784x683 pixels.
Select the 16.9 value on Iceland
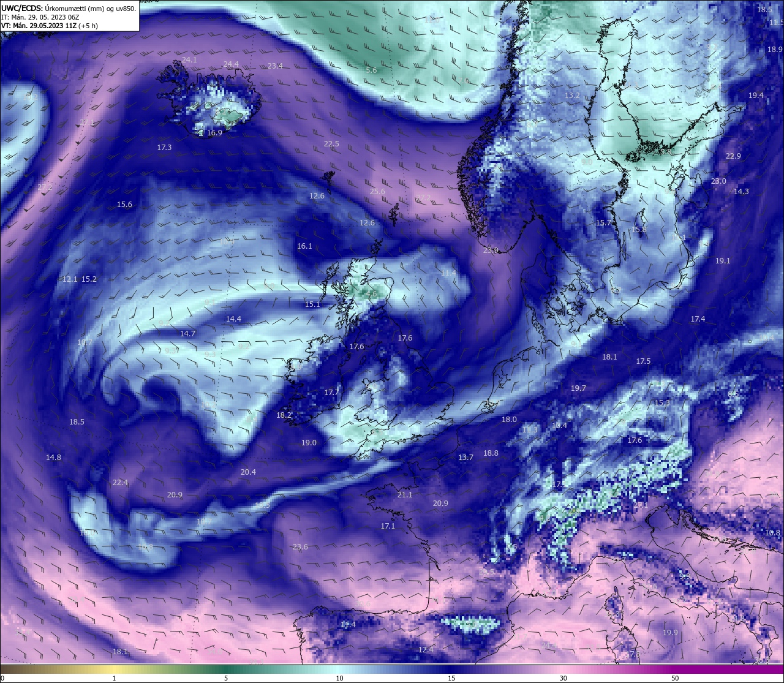click(214, 133)
